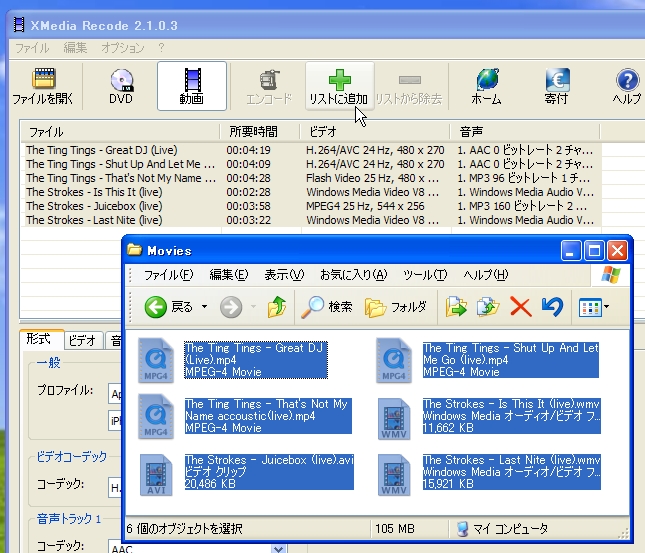Select The Strokes Juicebox avi icon

pos(156,475)
